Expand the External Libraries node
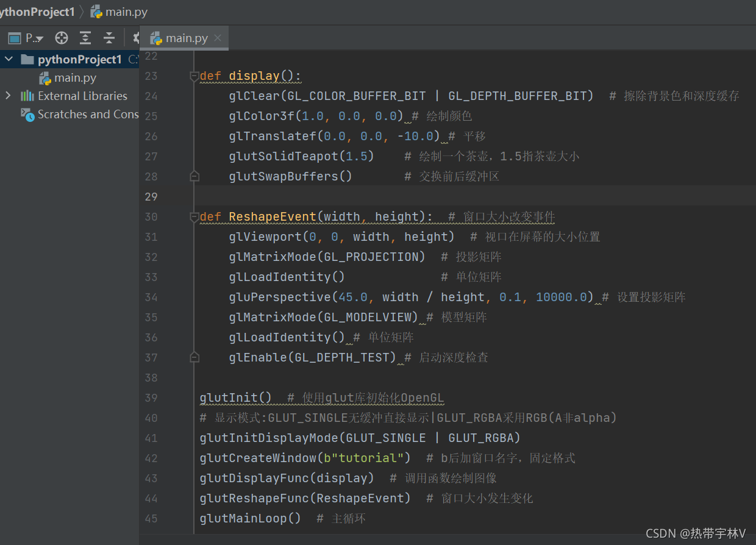 tap(7, 96)
